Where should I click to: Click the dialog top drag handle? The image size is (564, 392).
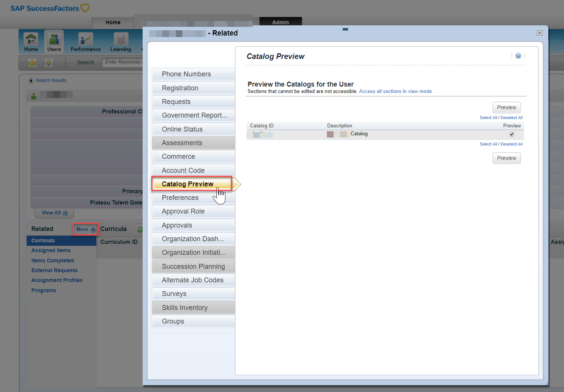345,29
